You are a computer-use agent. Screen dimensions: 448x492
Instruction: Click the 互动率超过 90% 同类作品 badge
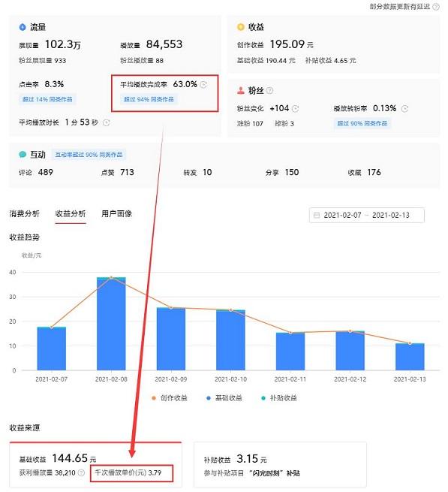89,155
